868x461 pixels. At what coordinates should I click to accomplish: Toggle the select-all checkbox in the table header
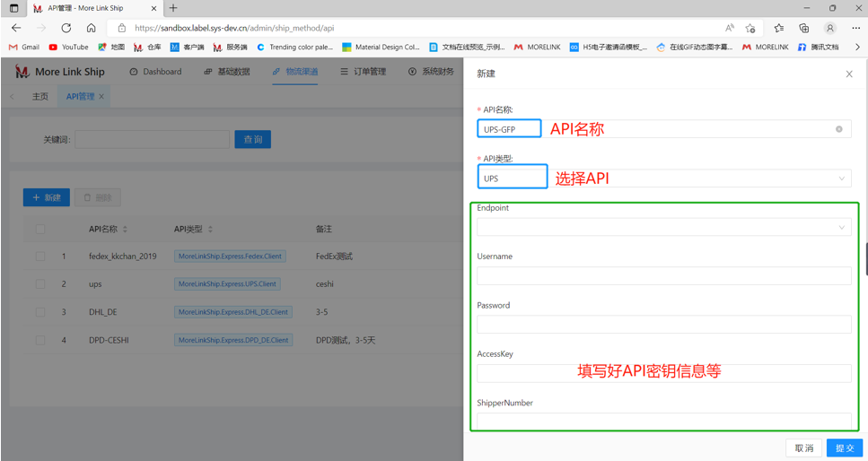pos(40,230)
